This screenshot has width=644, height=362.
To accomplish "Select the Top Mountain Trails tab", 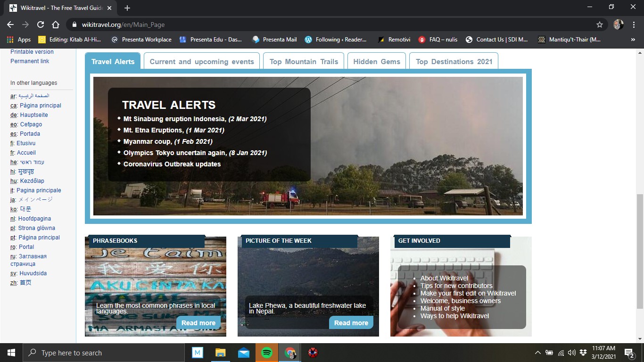I will tap(304, 61).
